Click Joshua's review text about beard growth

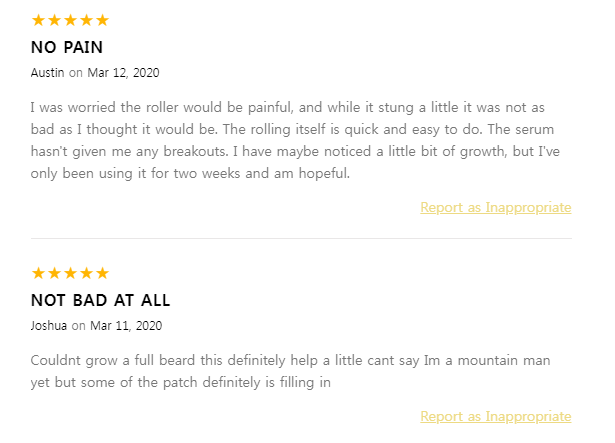tap(290, 370)
